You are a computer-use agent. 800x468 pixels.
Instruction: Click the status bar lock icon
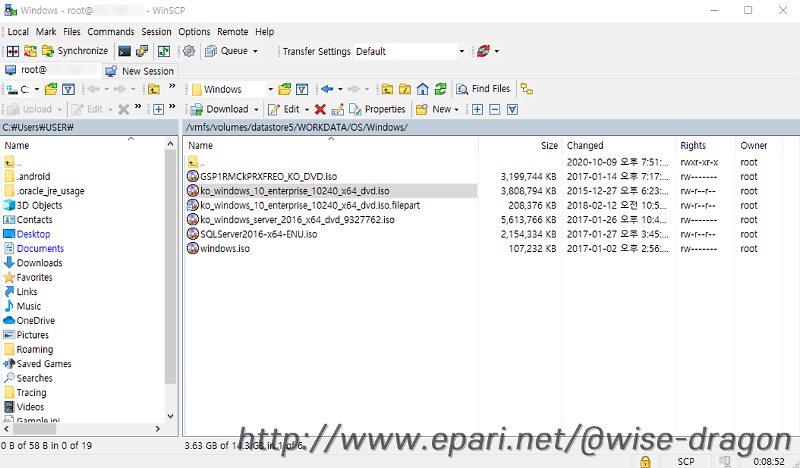point(645,461)
